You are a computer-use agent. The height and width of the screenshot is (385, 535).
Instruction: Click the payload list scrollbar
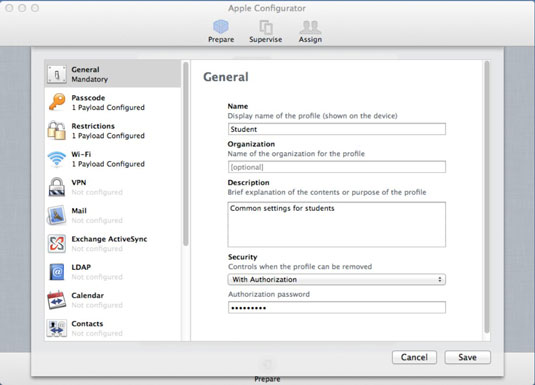pos(186,154)
